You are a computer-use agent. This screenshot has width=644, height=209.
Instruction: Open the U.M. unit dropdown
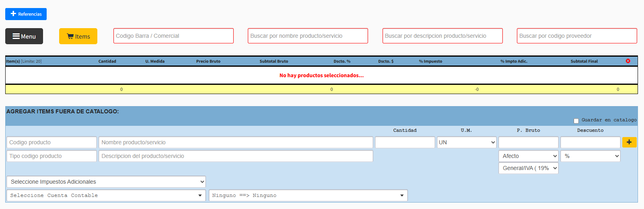pos(467,142)
